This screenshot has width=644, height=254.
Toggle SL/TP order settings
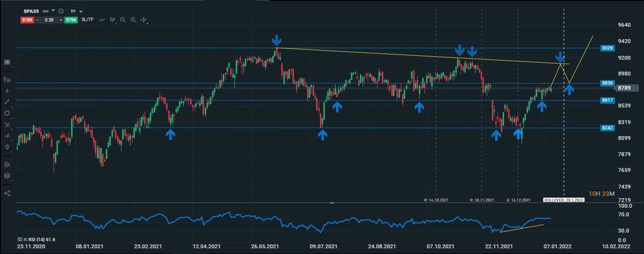pos(88,20)
